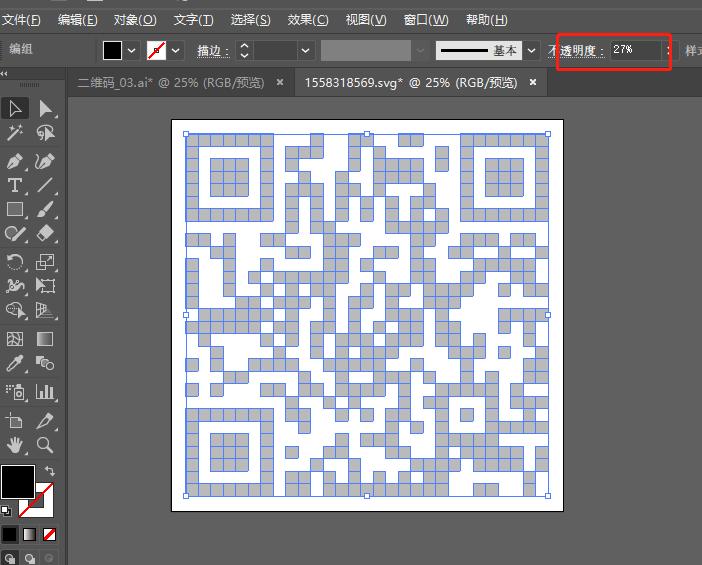The height and width of the screenshot is (565, 702).
Task: Open the 视图(V) menu
Action: [x=366, y=20]
